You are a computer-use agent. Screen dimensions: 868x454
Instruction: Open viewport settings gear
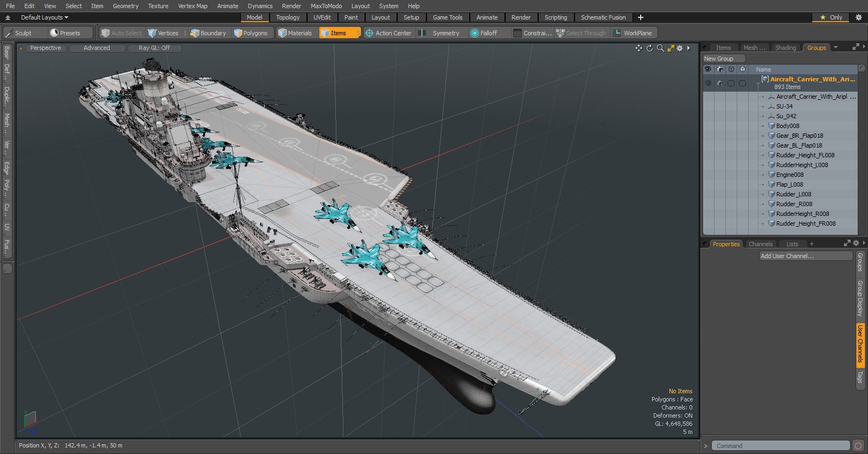pyautogui.click(x=680, y=48)
